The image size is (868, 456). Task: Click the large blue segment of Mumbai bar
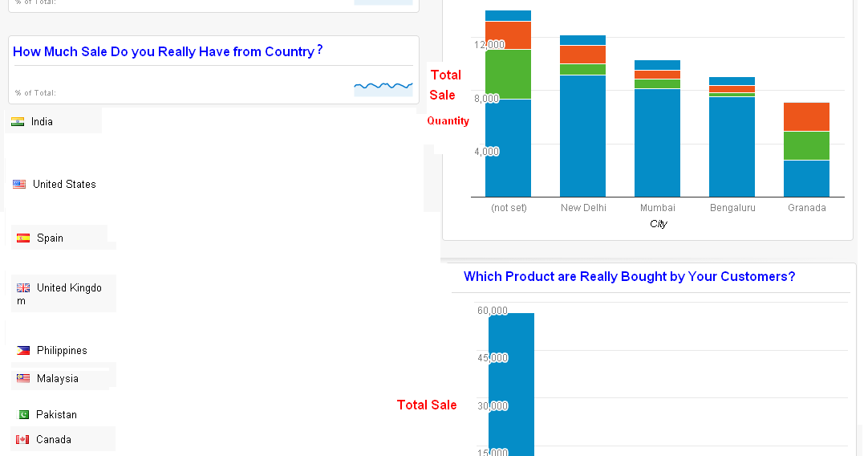658,143
